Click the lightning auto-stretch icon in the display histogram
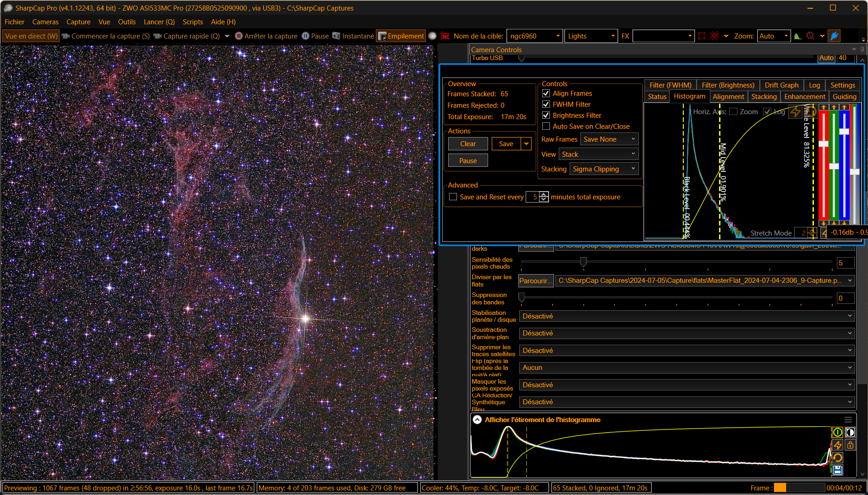 click(837, 445)
